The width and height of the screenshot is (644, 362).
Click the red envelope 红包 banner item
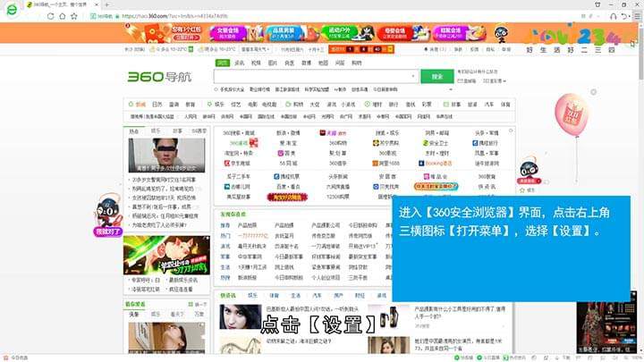point(164,33)
